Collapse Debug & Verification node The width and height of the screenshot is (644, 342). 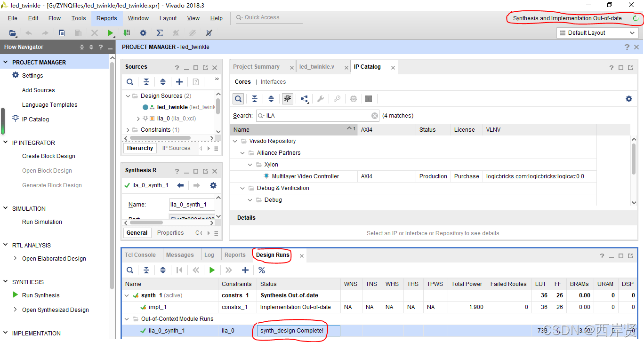point(242,188)
